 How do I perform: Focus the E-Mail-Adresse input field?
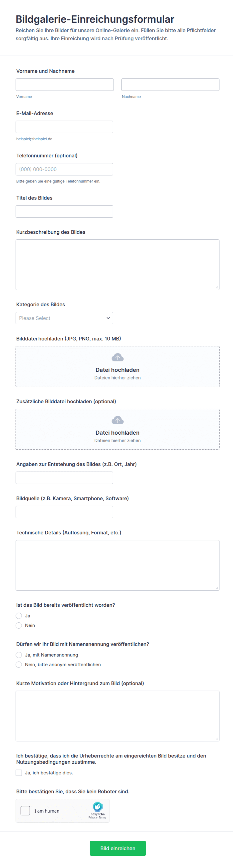tap(64, 127)
